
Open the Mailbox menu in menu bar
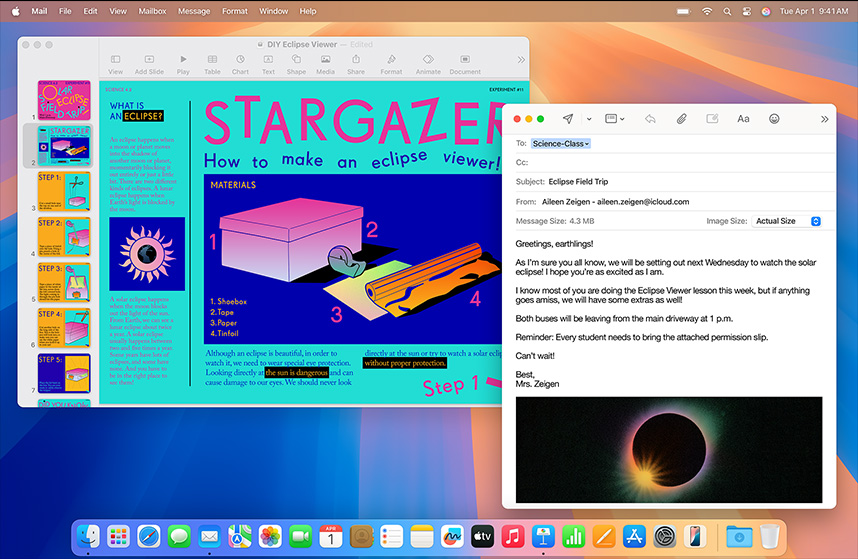coord(152,11)
